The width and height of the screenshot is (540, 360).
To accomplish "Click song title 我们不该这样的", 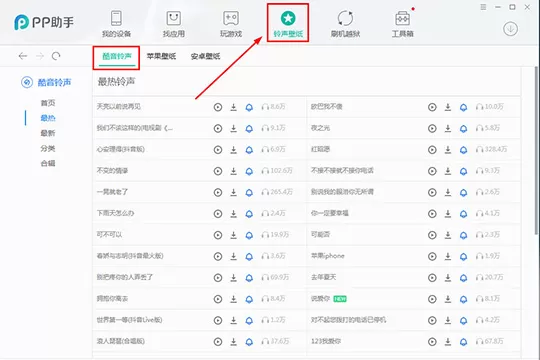I will pyautogui.click(x=135, y=128).
